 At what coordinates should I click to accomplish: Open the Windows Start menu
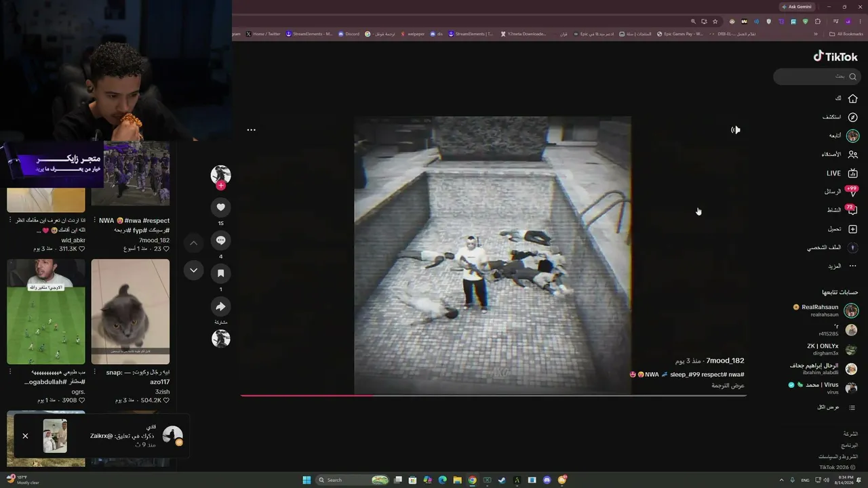(x=307, y=480)
